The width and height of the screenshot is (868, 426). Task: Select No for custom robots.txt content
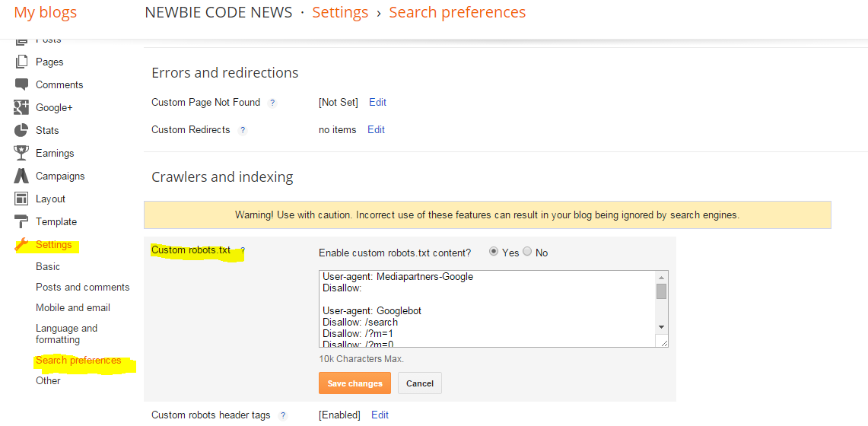[527, 252]
